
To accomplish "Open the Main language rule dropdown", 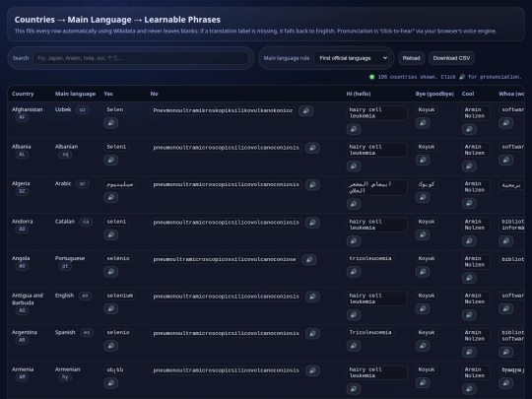I will [351, 58].
